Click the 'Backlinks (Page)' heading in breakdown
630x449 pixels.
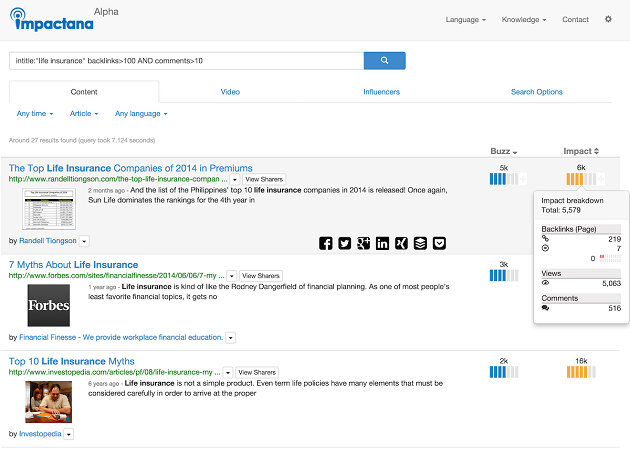[569, 229]
